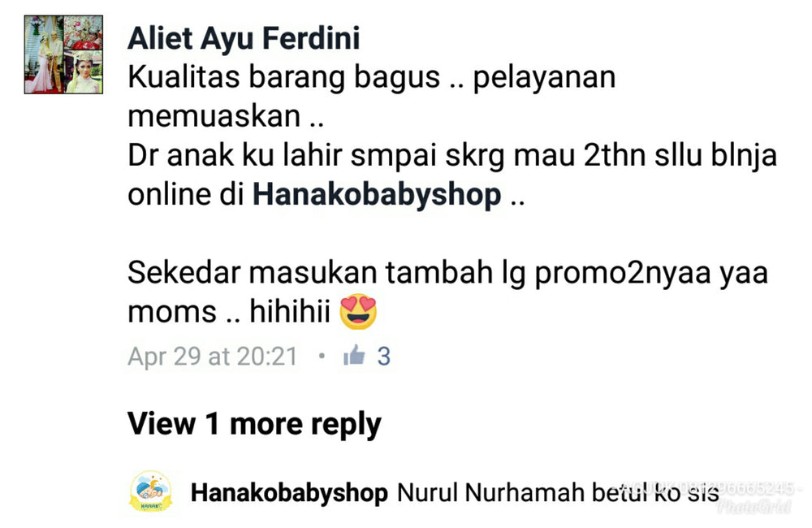Open Hanakobabyshop name in the reply
This screenshot has width=812, height=528.
[x=289, y=493]
